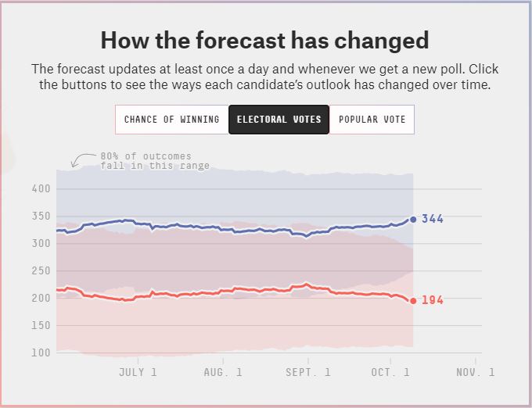
Task: Click the red endpoint dot on the chart
Action: (413, 301)
